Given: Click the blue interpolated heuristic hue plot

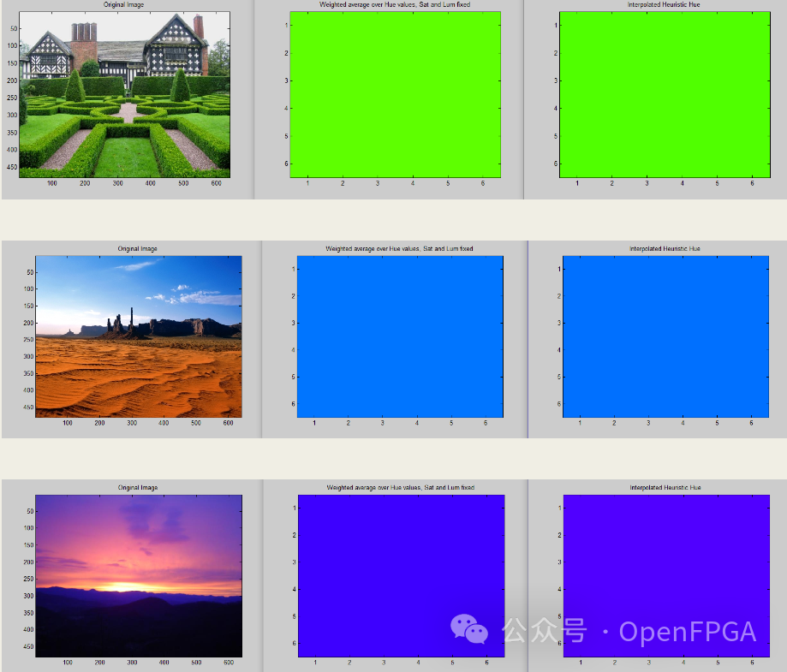Looking at the screenshot, I should (x=665, y=336).
